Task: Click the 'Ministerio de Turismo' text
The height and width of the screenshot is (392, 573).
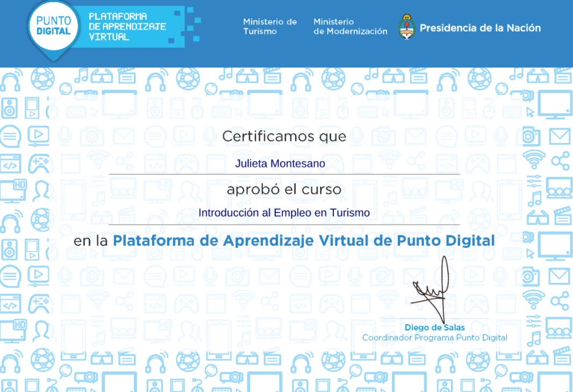Action: (270, 26)
